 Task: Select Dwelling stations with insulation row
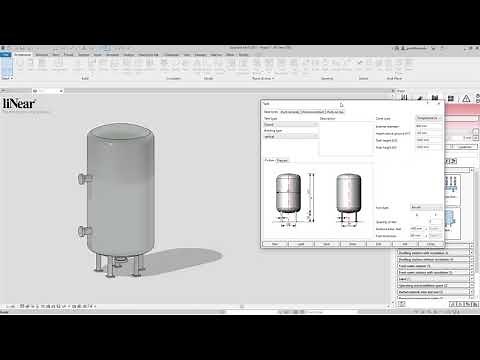tap(433, 253)
